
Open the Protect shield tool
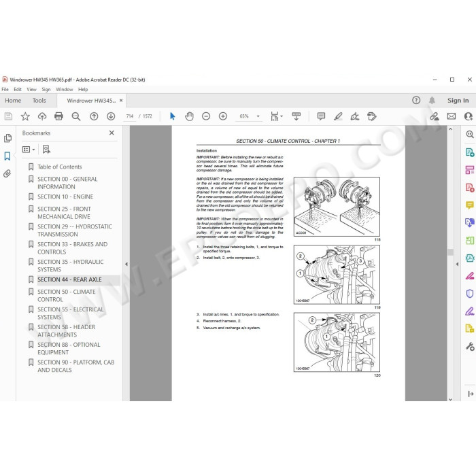click(470, 294)
